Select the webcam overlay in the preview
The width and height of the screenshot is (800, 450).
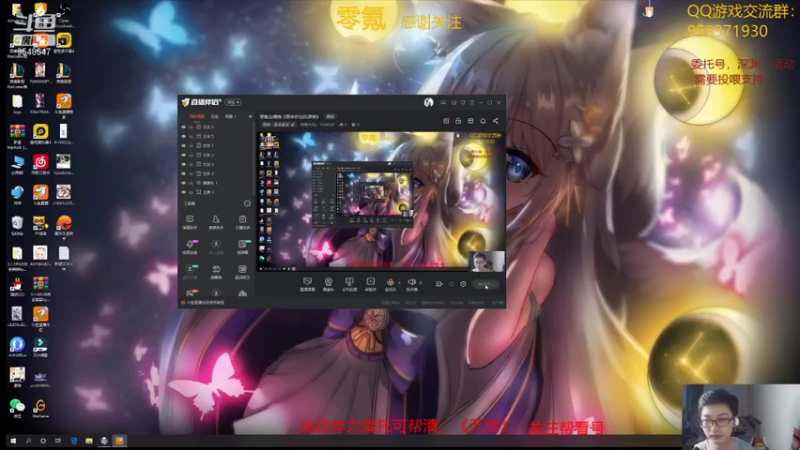[x=486, y=261]
